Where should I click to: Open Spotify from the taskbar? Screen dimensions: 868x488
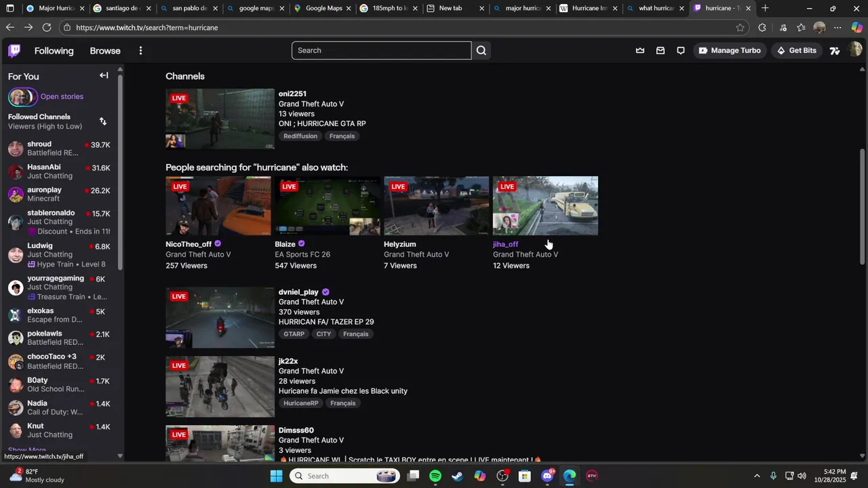click(x=435, y=476)
